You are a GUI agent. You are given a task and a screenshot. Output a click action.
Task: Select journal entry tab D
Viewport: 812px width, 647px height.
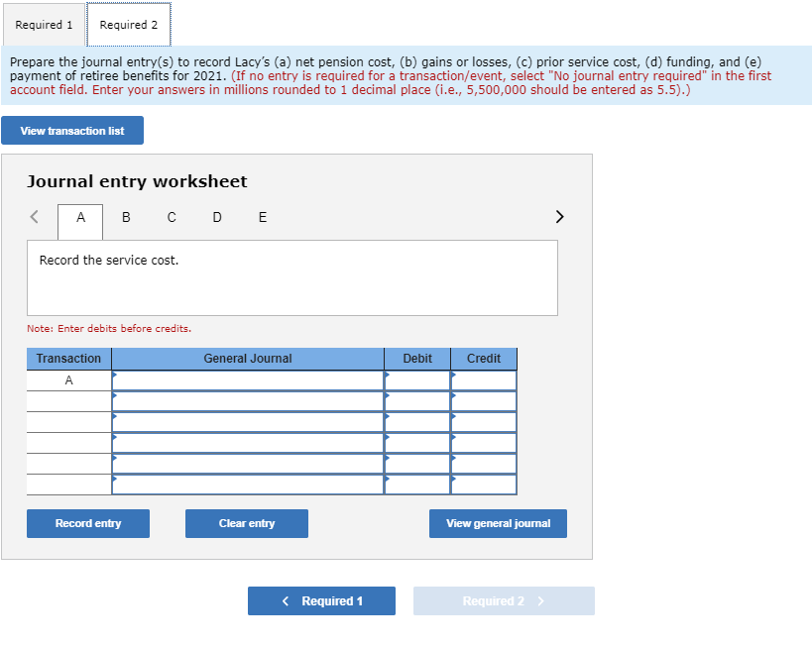click(x=217, y=217)
